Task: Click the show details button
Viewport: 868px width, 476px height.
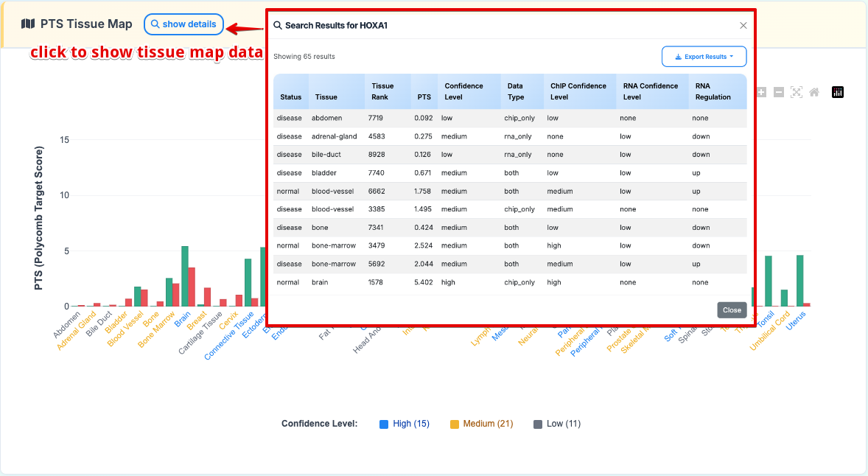Action: [x=183, y=24]
